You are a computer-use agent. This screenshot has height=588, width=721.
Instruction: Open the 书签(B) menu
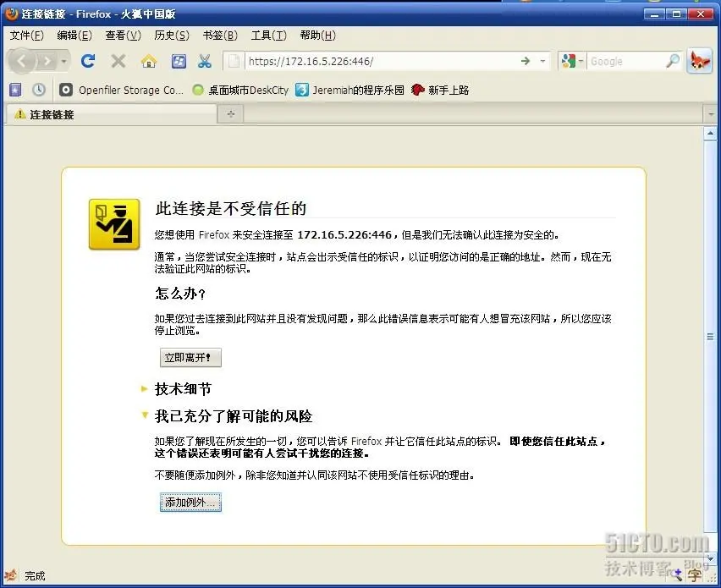(x=220, y=35)
